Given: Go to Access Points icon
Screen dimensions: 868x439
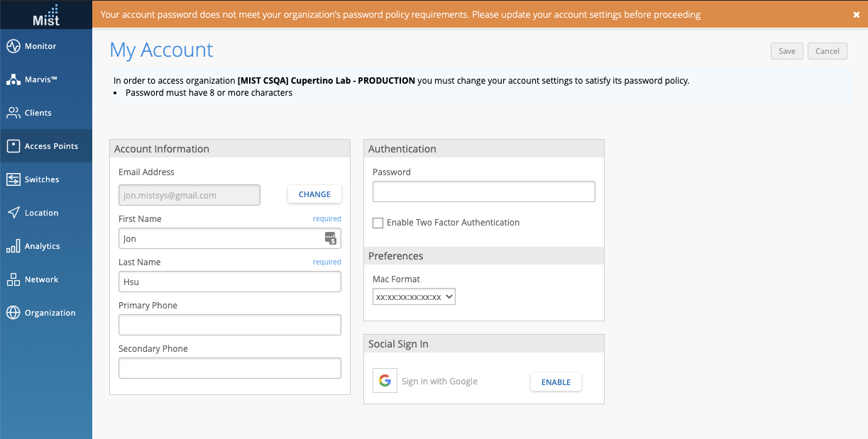Looking at the screenshot, I should pyautogui.click(x=13, y=146).
